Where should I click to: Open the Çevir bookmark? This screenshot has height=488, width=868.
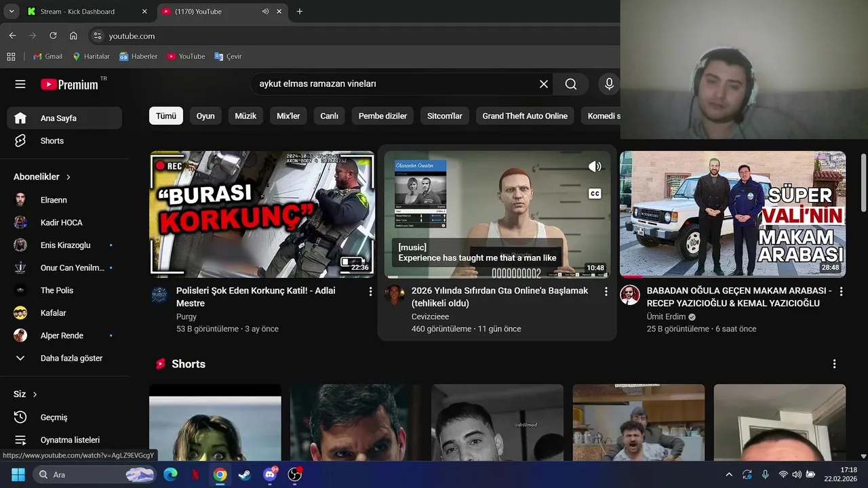coord(228,56)
